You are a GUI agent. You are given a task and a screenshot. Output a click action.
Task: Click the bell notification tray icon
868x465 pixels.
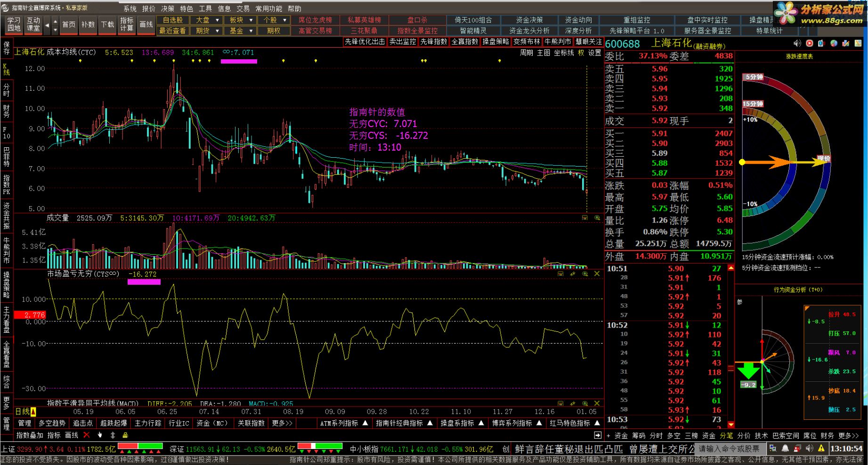click(x=786, y=448)
